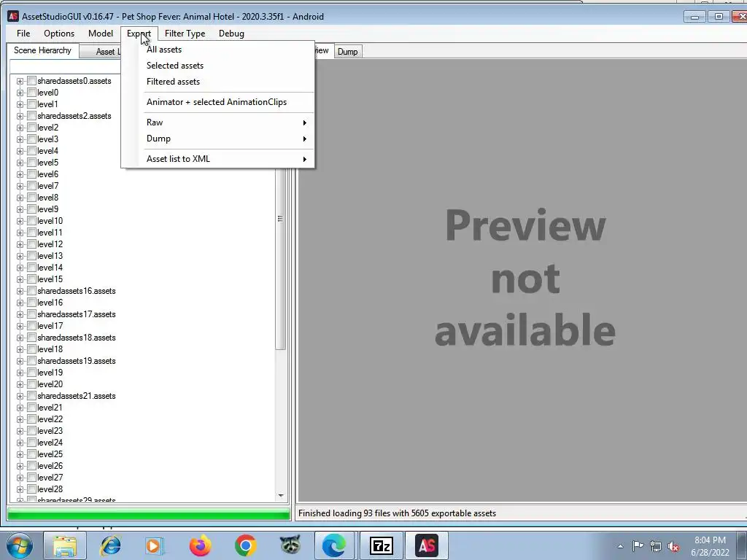This screenshot has height=560, width=747.
Task: Show hidden tray icons arrow
Action: 620,546
